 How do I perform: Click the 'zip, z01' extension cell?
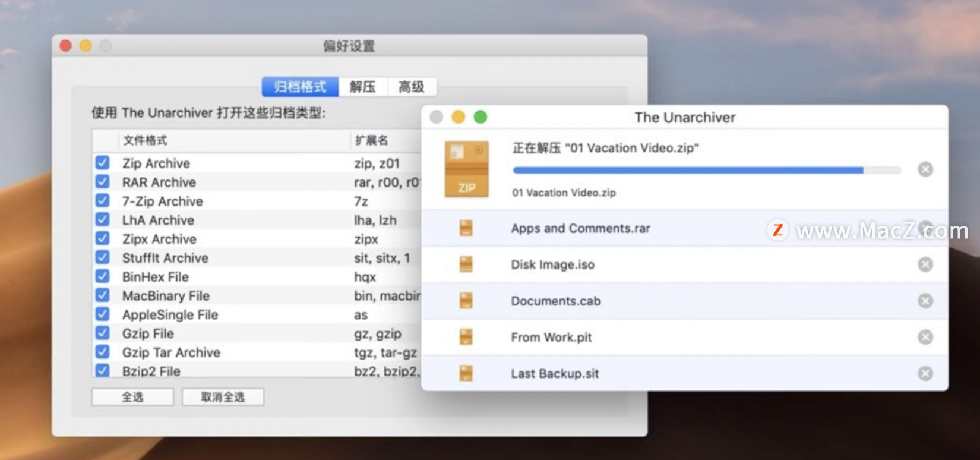pyautogui.click(x=377, y=163)
